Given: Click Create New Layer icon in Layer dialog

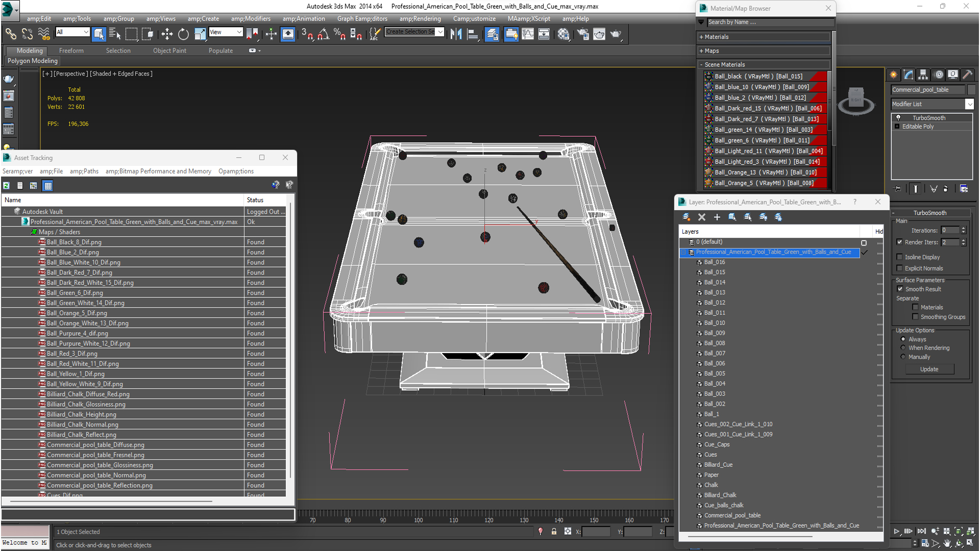Looking at the screenshot, I should point(687,217).
